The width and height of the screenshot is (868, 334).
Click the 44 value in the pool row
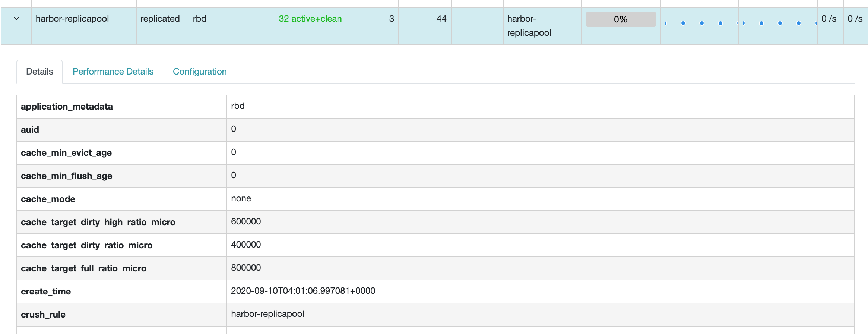pyautogui.click(x=441, y=19)
